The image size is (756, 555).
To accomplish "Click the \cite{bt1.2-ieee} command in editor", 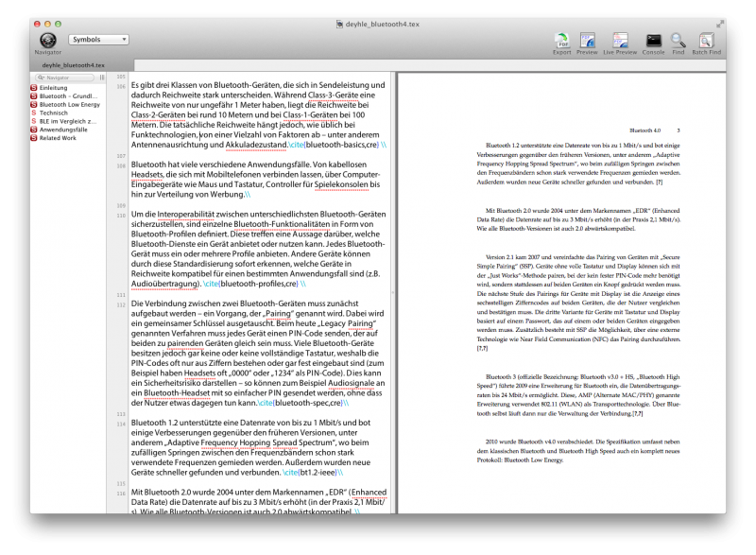I will (x=309, y=472).
